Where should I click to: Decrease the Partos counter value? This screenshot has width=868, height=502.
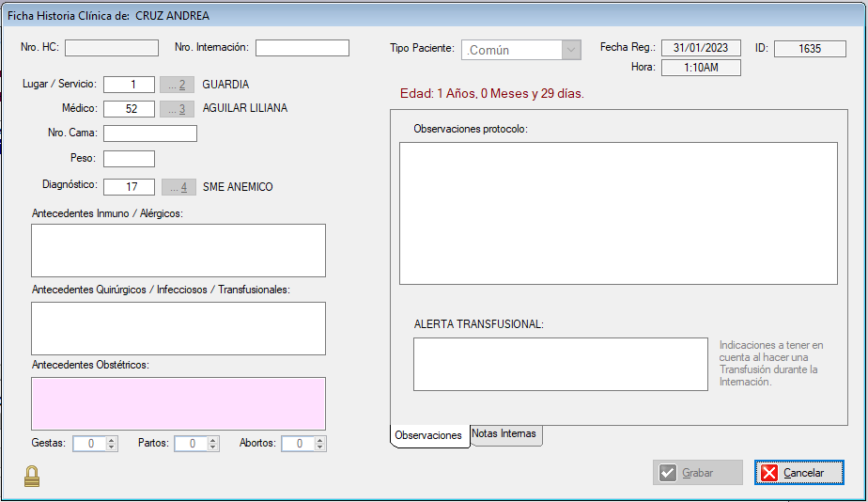[x=213, y=447]
